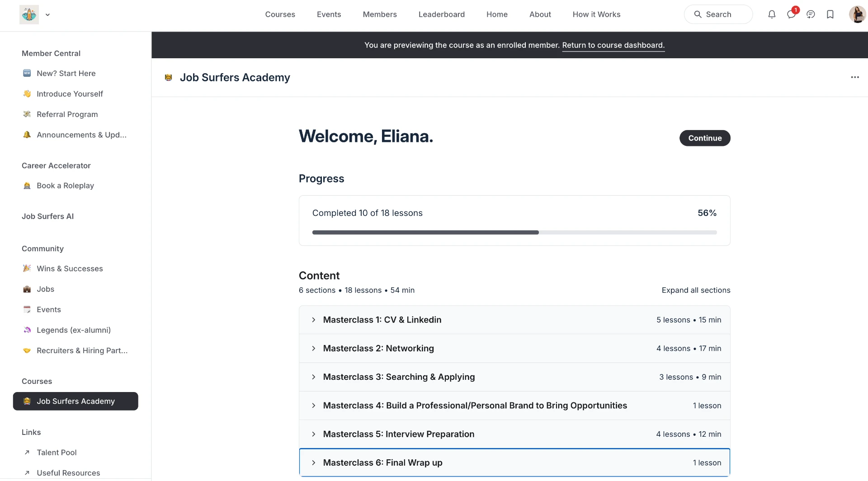Click the Career Accelerator section heading

56,166
